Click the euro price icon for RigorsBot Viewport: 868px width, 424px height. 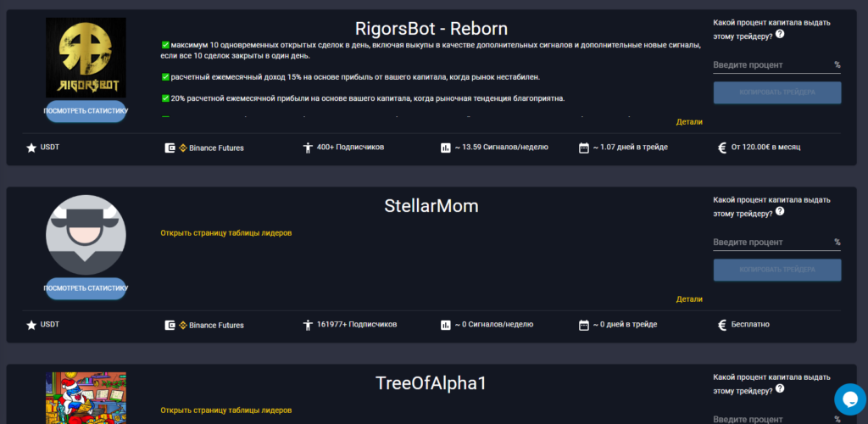(x=722, y=148)
